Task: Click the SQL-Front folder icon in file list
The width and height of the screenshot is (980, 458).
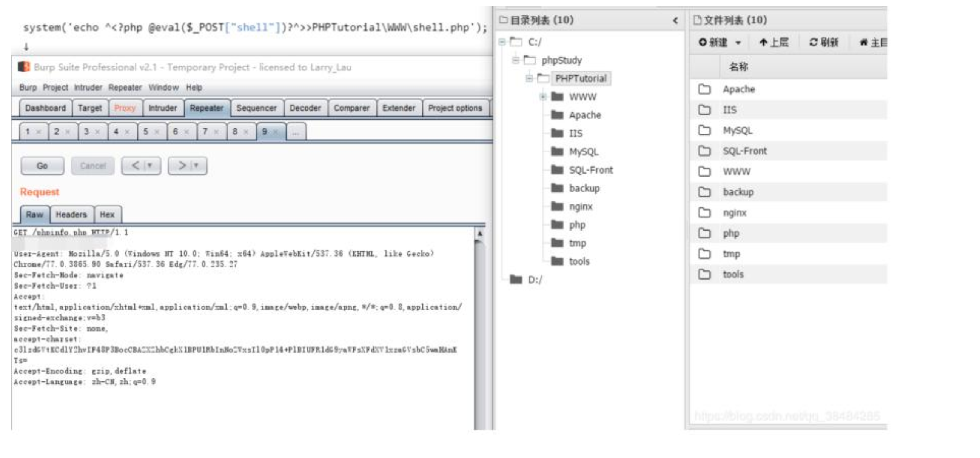Action: coord(704,151)
